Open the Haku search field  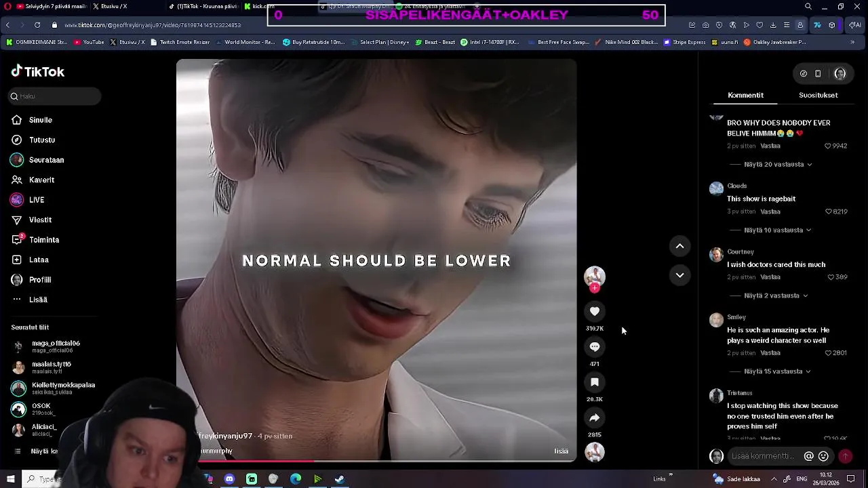pos(55,96)
